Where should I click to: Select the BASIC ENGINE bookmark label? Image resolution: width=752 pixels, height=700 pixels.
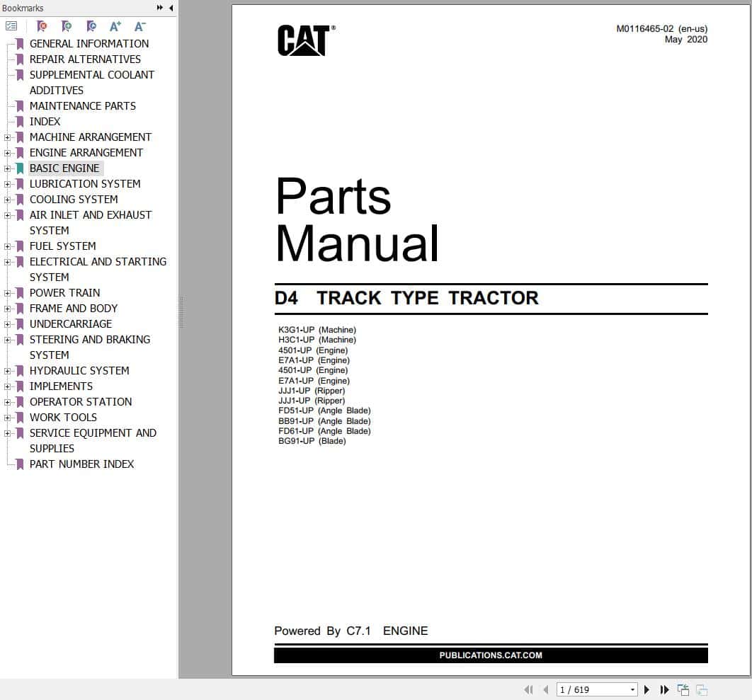(x=64, y=168)
